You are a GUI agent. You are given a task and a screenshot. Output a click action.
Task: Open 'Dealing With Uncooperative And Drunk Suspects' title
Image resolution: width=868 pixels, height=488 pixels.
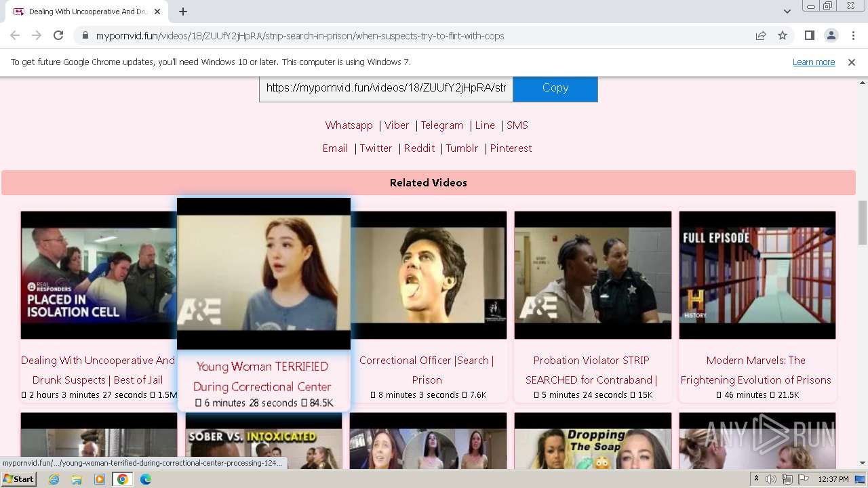tap(98, 370)
